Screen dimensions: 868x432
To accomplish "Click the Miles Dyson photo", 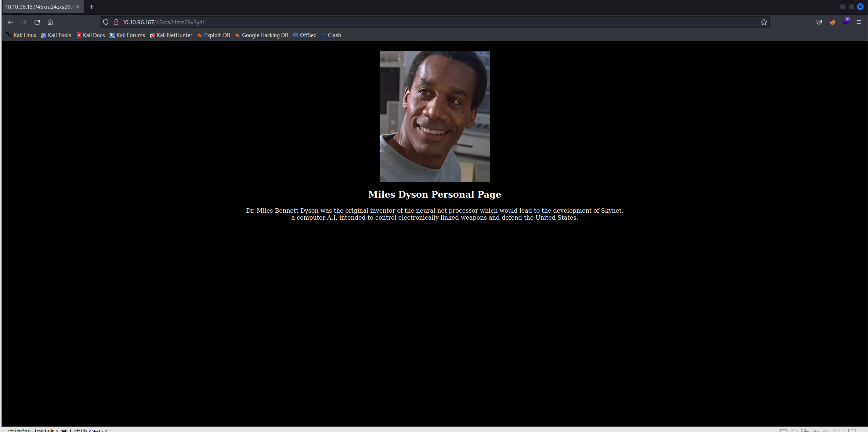I will [434, 116].
